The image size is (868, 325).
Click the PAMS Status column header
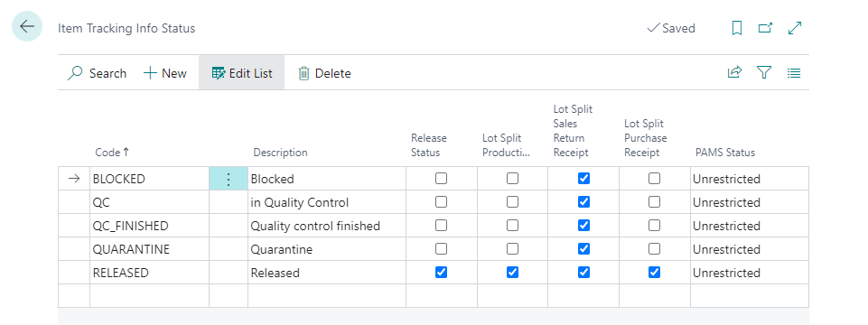point(725,153)
